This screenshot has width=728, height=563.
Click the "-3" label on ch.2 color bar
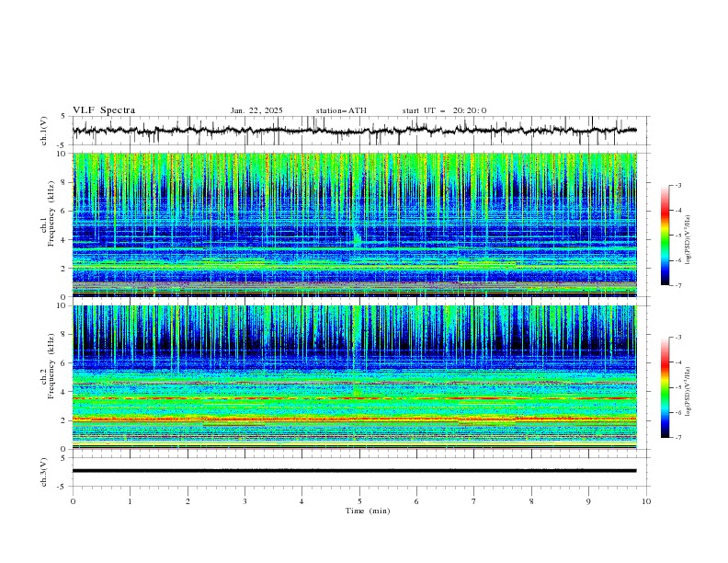click(x=678, y=338)
